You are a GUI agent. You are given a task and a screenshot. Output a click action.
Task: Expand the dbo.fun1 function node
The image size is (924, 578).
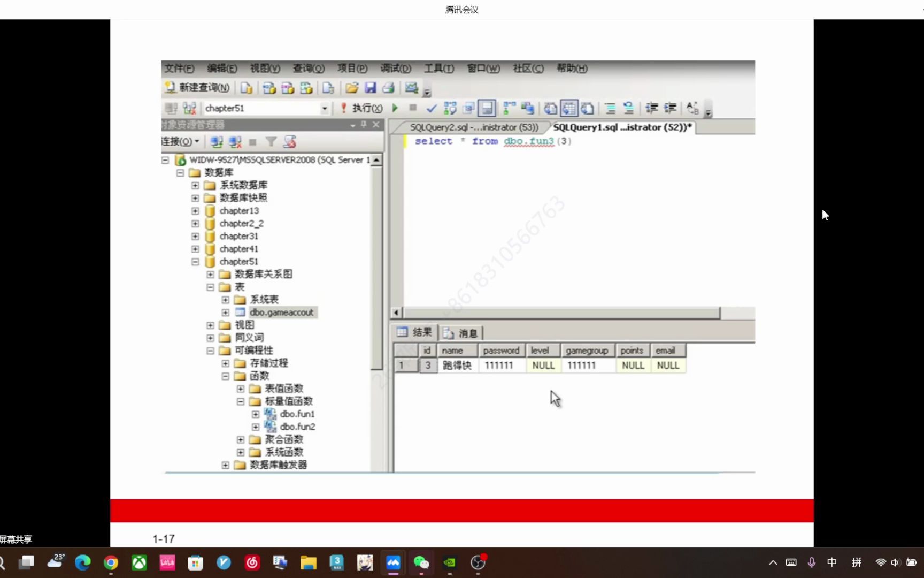tap(255, 414)
